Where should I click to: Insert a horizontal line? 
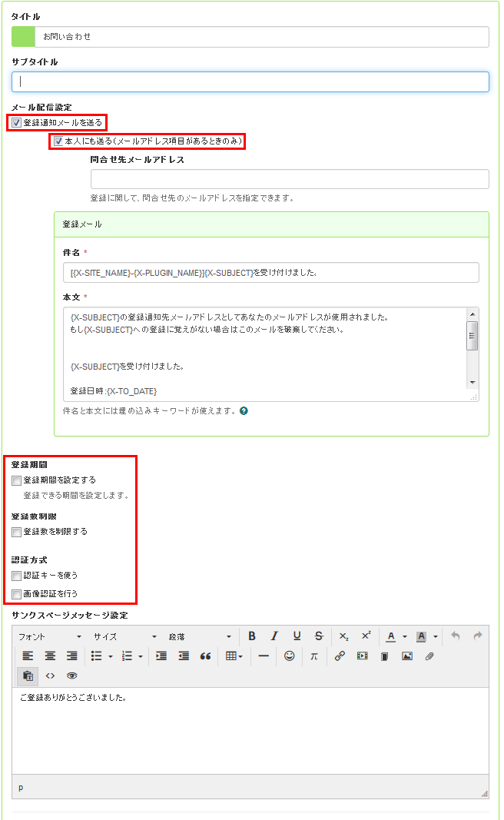(x=264, y=656)
